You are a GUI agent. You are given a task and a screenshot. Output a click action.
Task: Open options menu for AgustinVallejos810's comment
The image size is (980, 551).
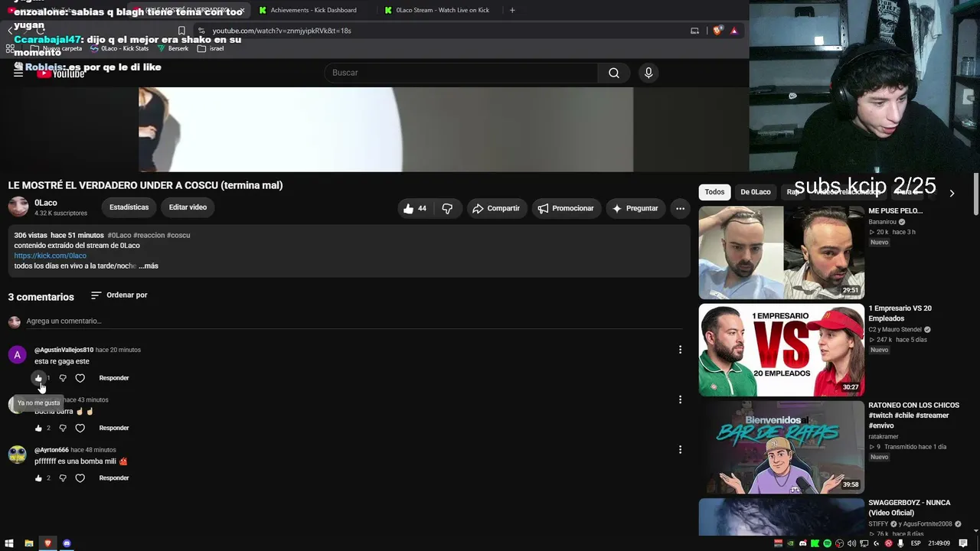click(680, 350)
